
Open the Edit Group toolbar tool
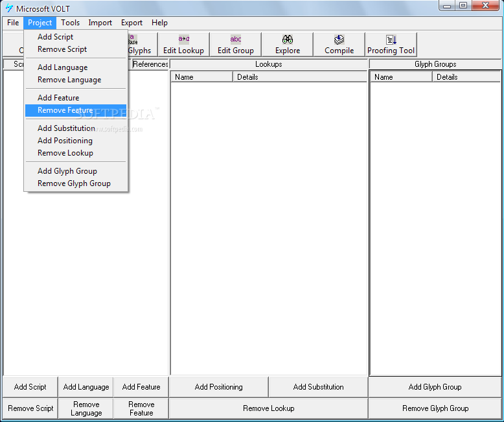(x=236, y=45)
